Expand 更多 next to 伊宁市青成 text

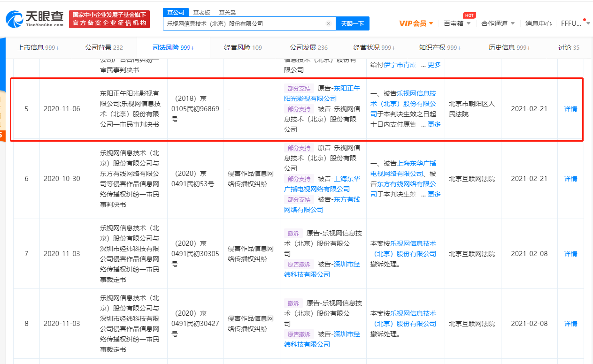click(x=434, y=65)
